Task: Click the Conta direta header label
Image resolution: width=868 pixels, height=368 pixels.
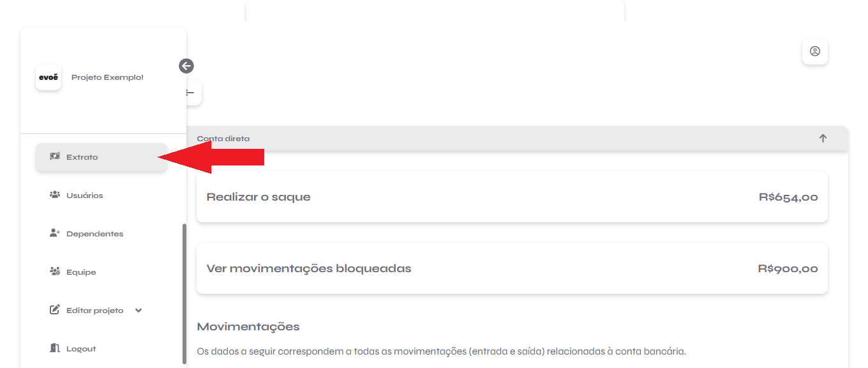Action: pos(223,139)
